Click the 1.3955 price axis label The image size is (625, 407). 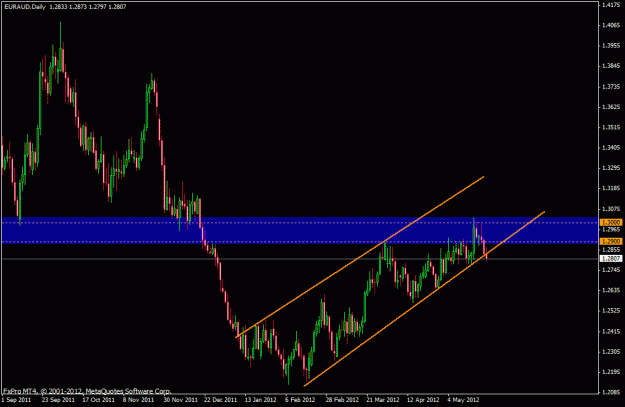click(x=611, y=45)
